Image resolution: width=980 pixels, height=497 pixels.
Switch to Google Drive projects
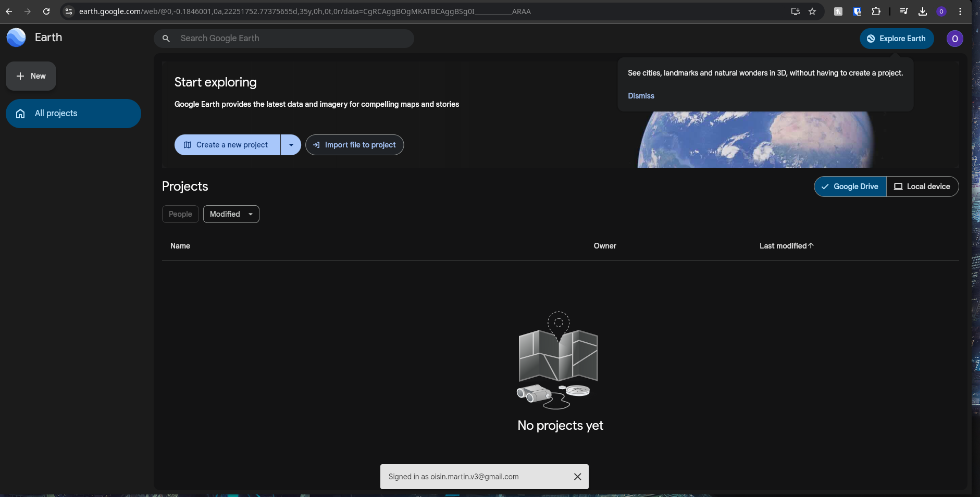[x=850, y=187]
